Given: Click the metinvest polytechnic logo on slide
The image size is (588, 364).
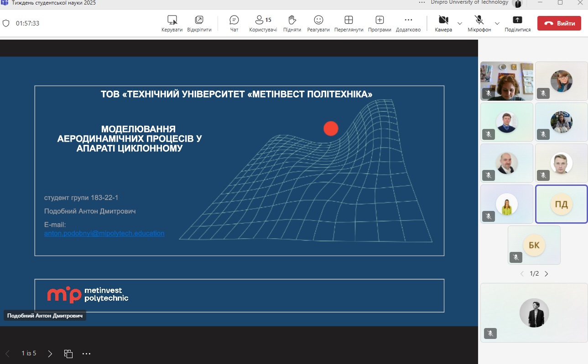Looking at the screenshot, I should (x=88, y=295).
